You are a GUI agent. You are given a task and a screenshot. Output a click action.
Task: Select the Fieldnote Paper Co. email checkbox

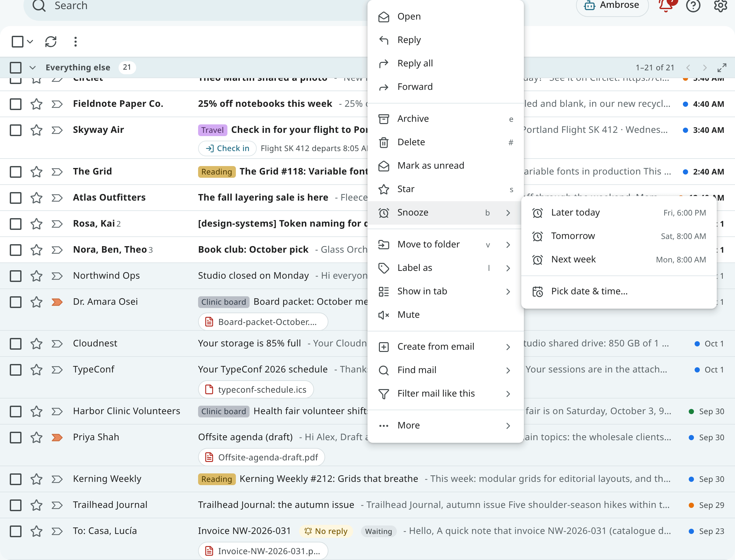pos(16,104)
